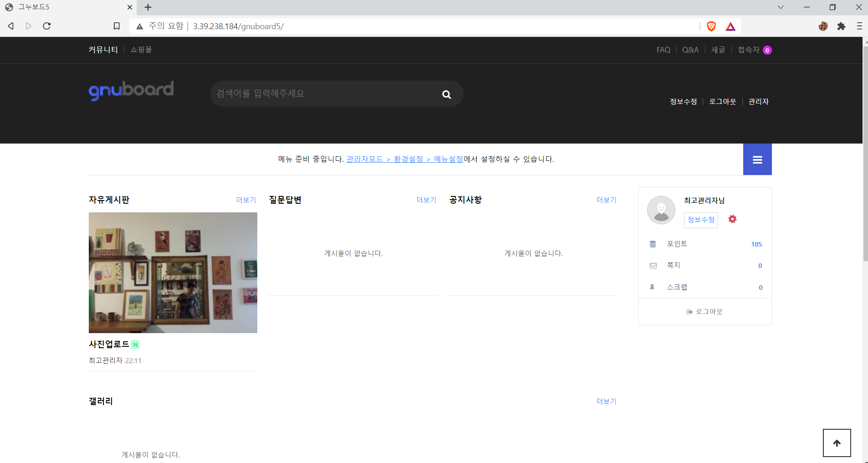Click the 검색어를 입력해주세요 search field
This screenshot has height=463, width=868.
pos(326,94)
